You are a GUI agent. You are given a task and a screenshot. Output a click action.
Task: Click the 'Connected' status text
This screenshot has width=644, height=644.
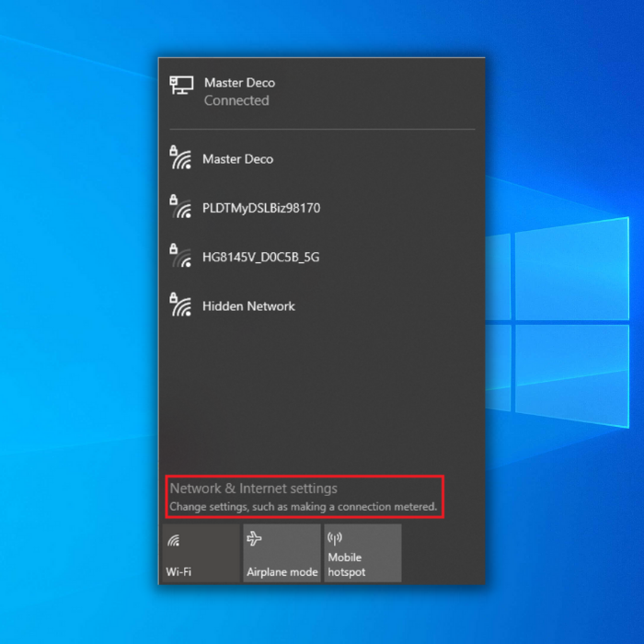236,100
